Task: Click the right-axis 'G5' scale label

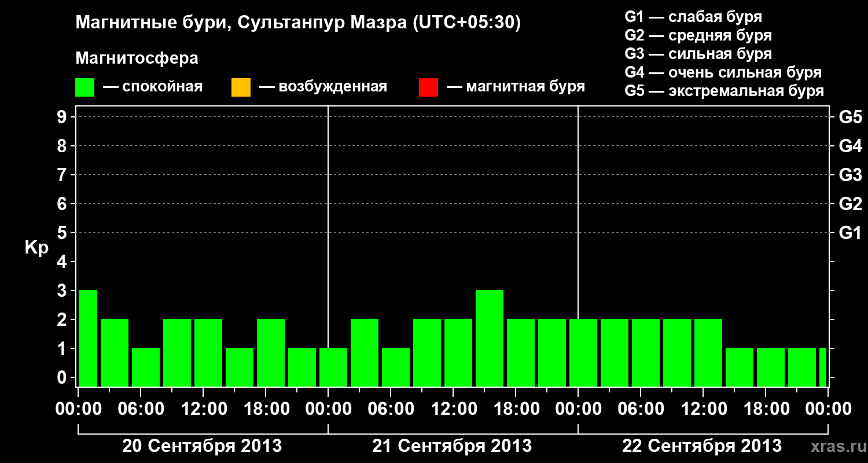Action: (851, 117)
